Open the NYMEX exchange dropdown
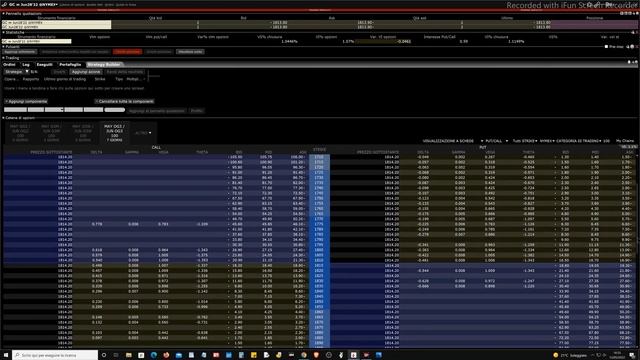This screenshot has height=360, width=640. point(547,141)
